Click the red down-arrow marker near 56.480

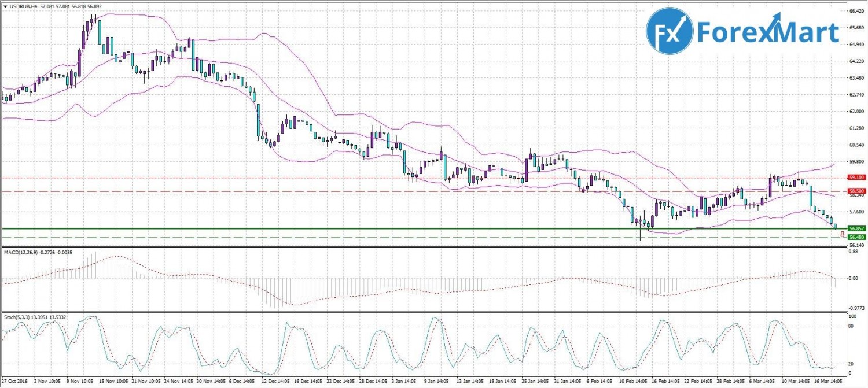pos(842,234)
